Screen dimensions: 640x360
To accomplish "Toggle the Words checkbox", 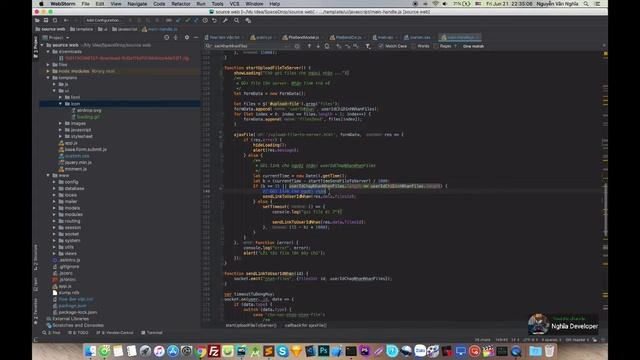I will pyautogui.click(x=413, y=46).
